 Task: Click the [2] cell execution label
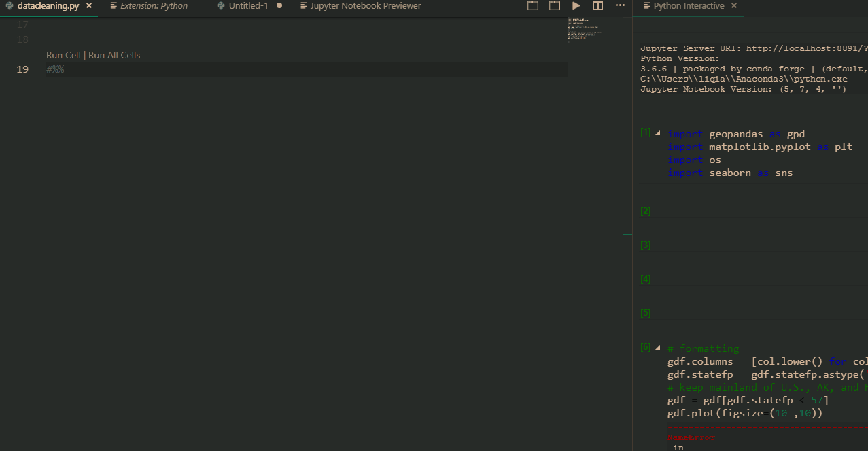tap(646, 211)
